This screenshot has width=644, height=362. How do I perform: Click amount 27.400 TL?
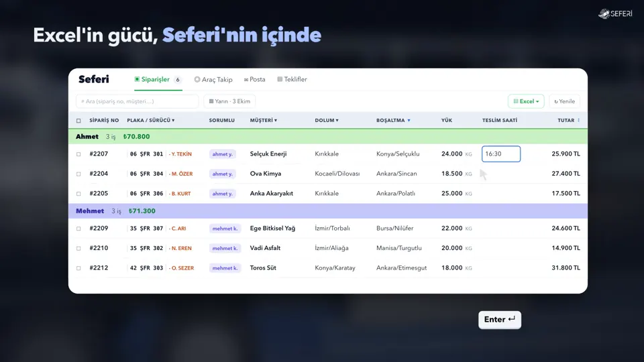coord(566,174)
